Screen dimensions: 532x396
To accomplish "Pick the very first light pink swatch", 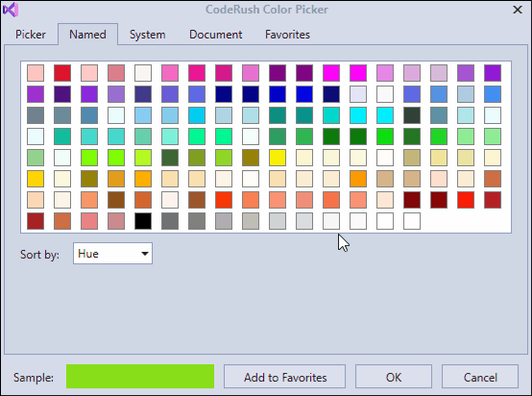I will [36, 73].
